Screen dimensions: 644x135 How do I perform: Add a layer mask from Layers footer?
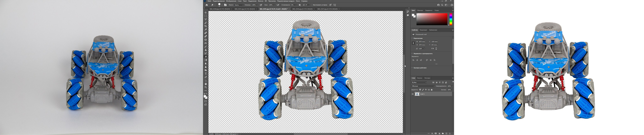(436, 133)
